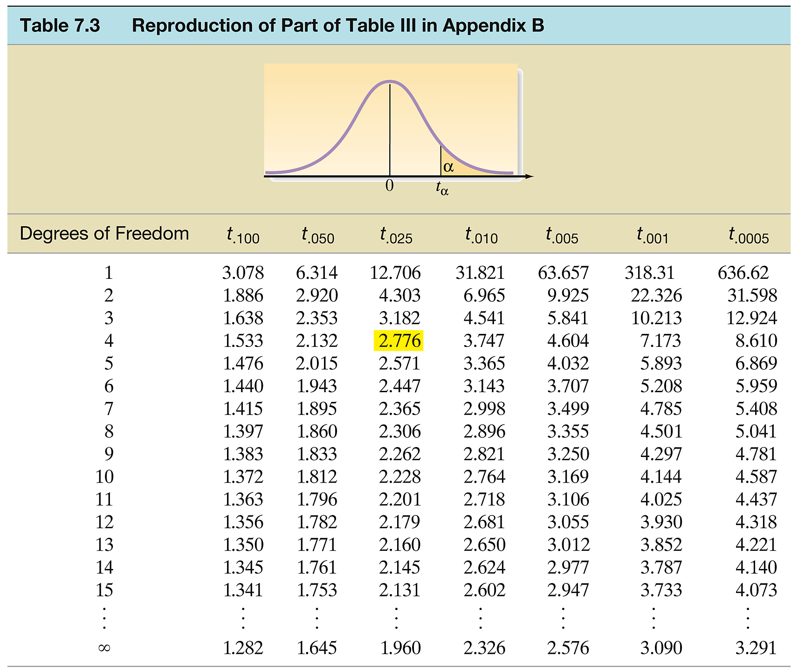Select the t.001 column header
The image size is (798, 672).
coord(652,235)
